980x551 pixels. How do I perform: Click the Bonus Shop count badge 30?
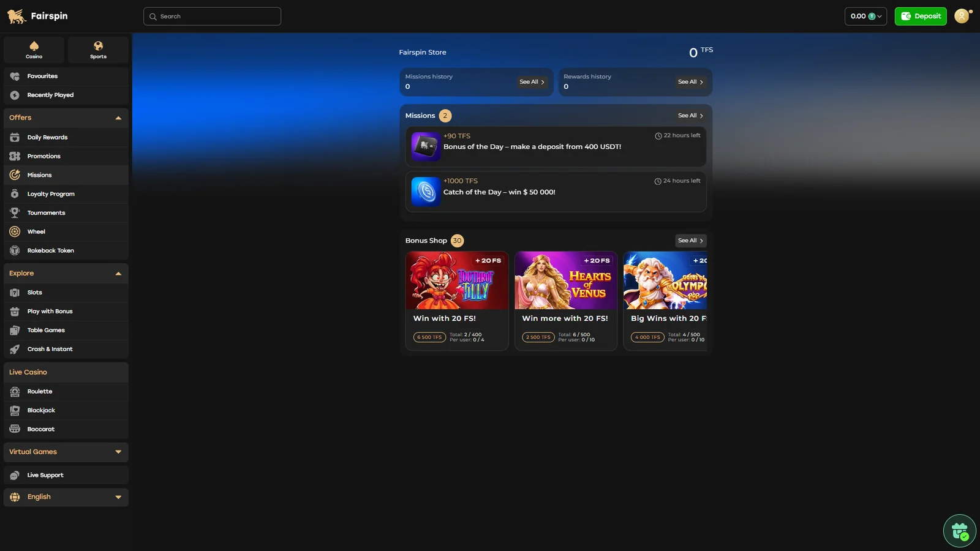457,241
